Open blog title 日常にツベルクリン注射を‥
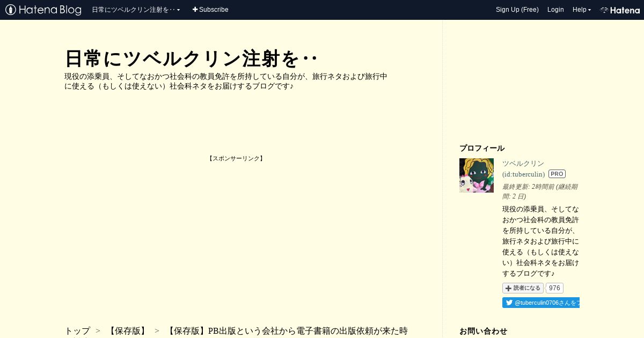The image size is (644, 338). (191, 58)
